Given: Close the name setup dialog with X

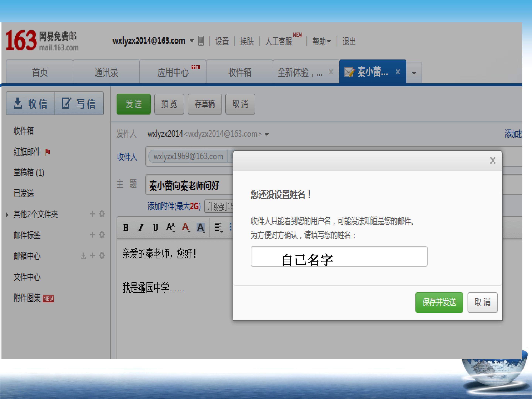Looking at the screenshot, I should tap(493, 160).
